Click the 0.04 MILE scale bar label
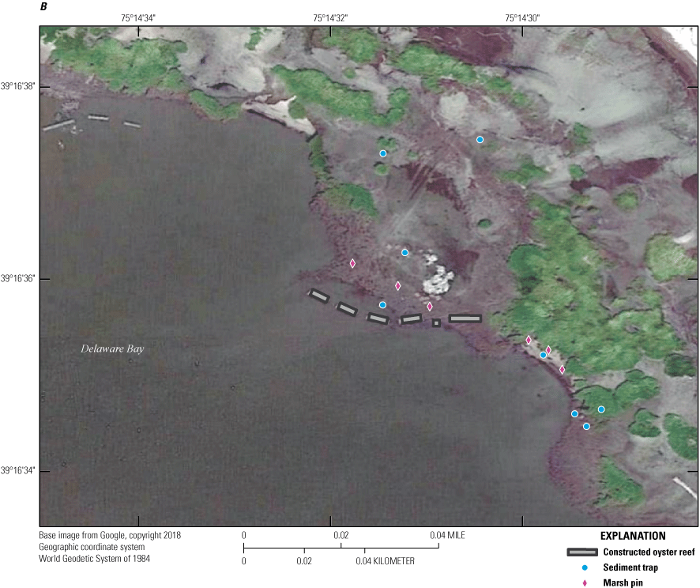700x588 pixels. point(447,535)
